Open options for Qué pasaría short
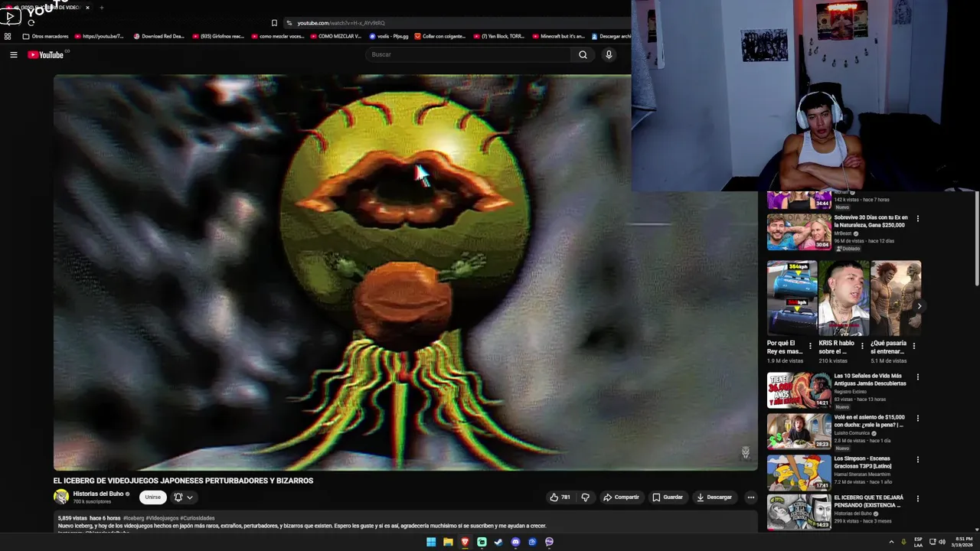980x551 pixels. (914, 346)
